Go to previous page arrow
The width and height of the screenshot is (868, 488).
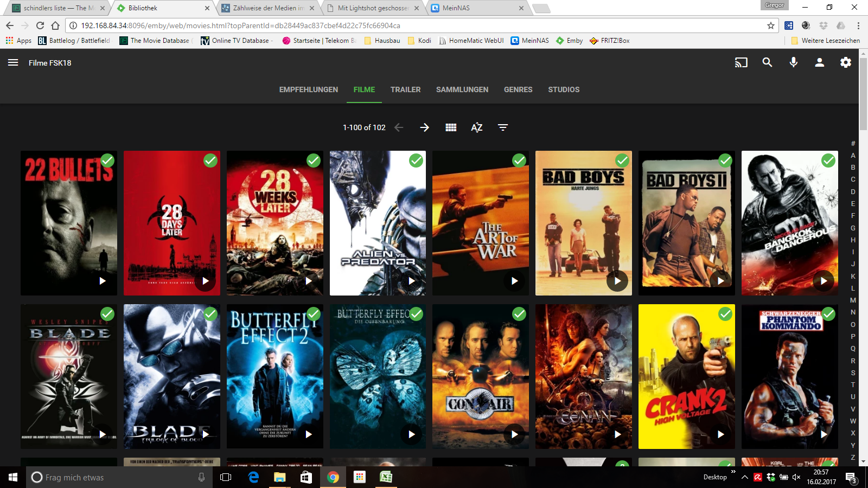[x=399, y=127]
